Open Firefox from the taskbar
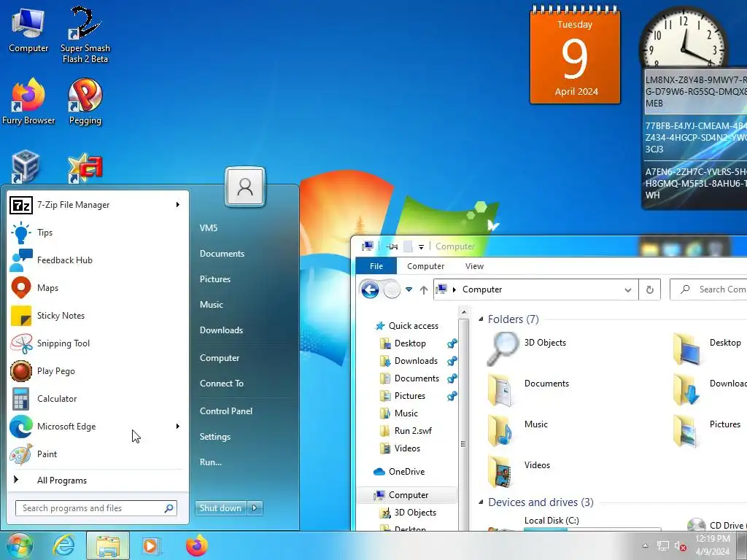Image resolution: width=747 pixels, height=560 pixels. coord(197,545)
